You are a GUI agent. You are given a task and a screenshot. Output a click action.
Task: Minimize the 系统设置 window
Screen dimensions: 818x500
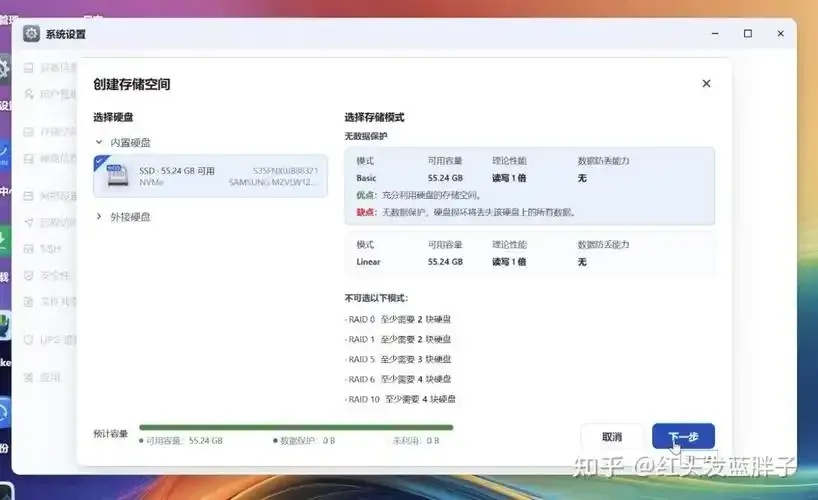pyautogui.click(x=715, y=33)
